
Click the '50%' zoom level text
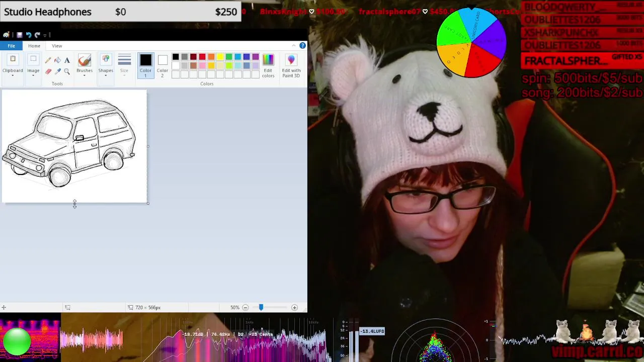(235, 308)
